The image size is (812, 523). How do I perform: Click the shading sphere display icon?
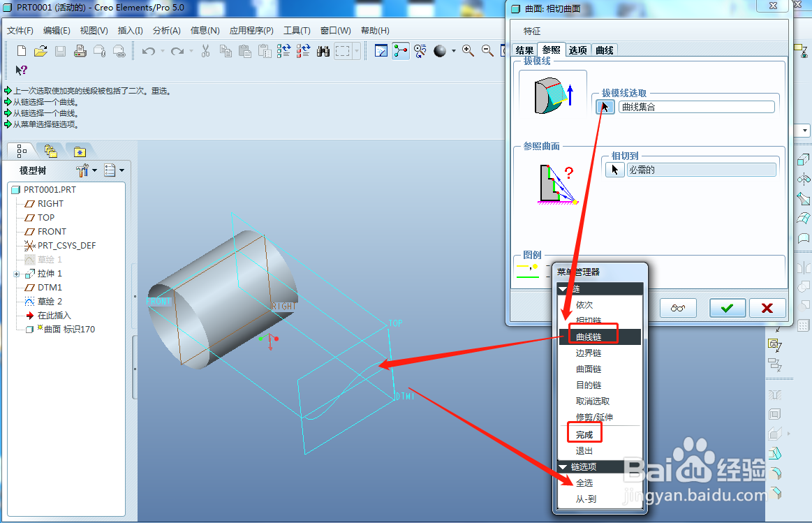coord(440,51)
